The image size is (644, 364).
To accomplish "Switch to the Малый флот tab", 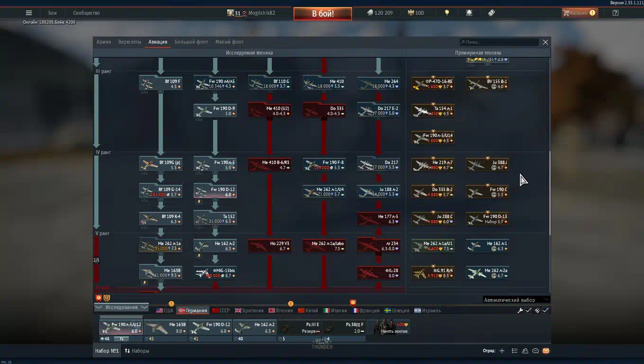I will [229, 42].
